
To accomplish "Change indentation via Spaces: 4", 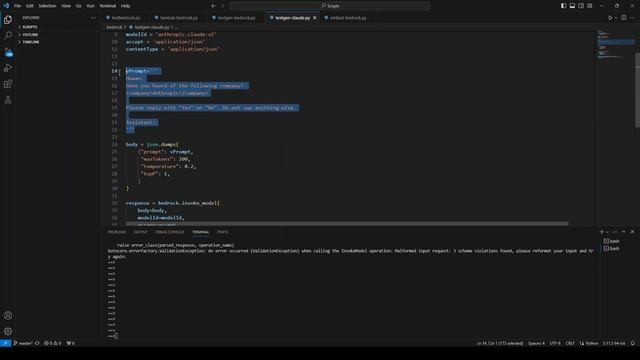I will coord(536,343).
